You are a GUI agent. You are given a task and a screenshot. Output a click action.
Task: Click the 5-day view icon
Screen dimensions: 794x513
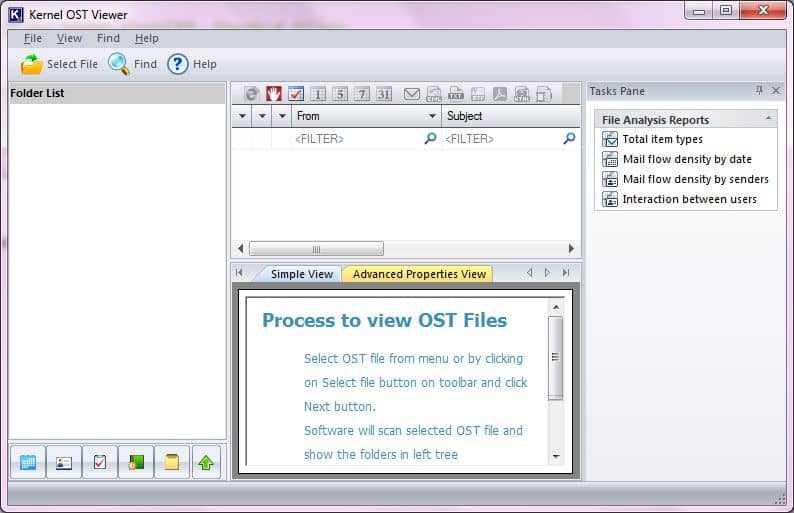point(340,94)
